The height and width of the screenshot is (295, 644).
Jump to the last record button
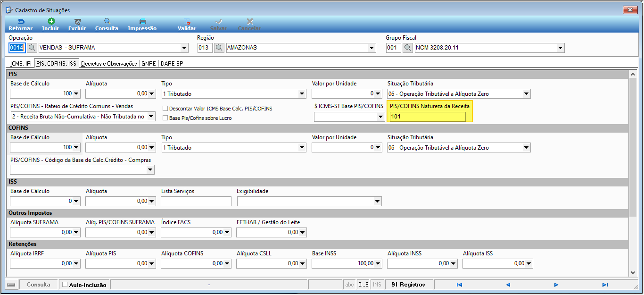point(605,285)
